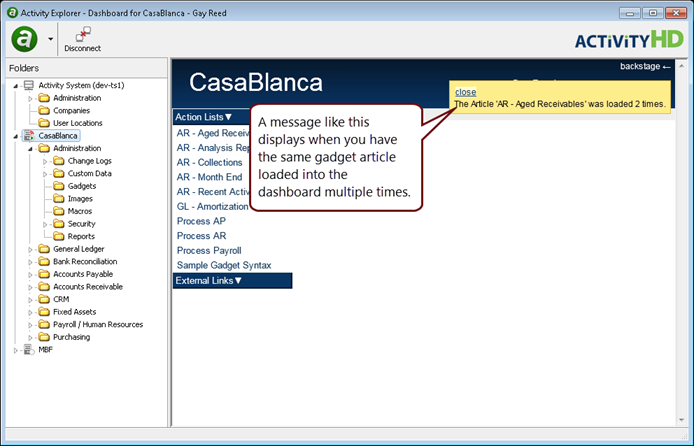The height and width of the screenshot is (446, 694).
Task: Open the AR - Collections link
Action: coord(209,162)
